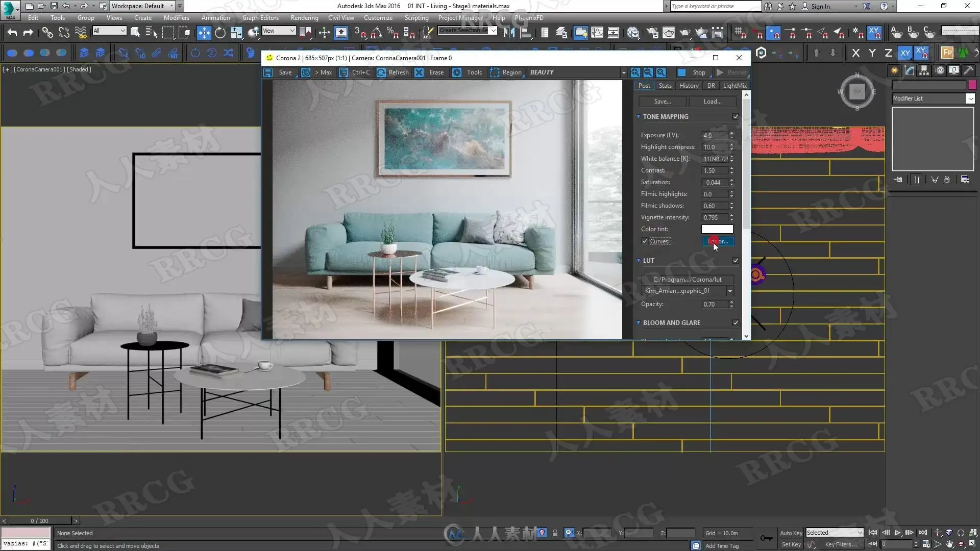Screen dimensions: 980x551
Task: Click the Region render icon
Action: (x=495, y=72)
